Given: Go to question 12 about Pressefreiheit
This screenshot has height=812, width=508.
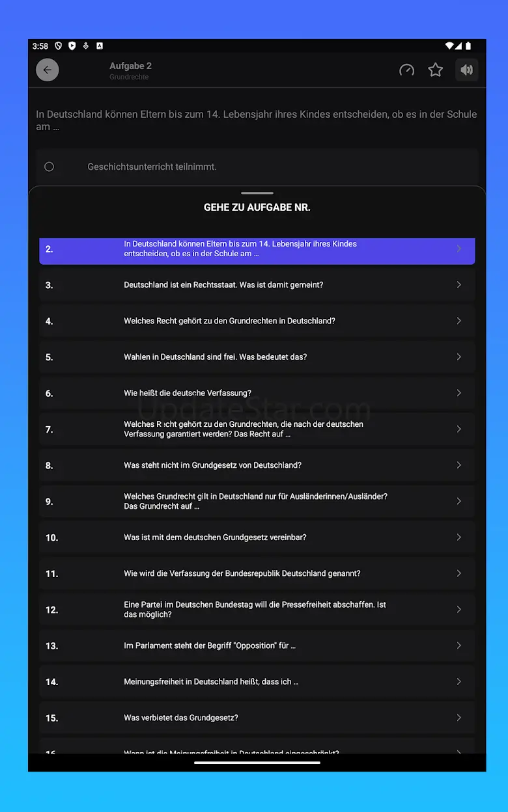Looking at the screenshot, I should point(257,610).
